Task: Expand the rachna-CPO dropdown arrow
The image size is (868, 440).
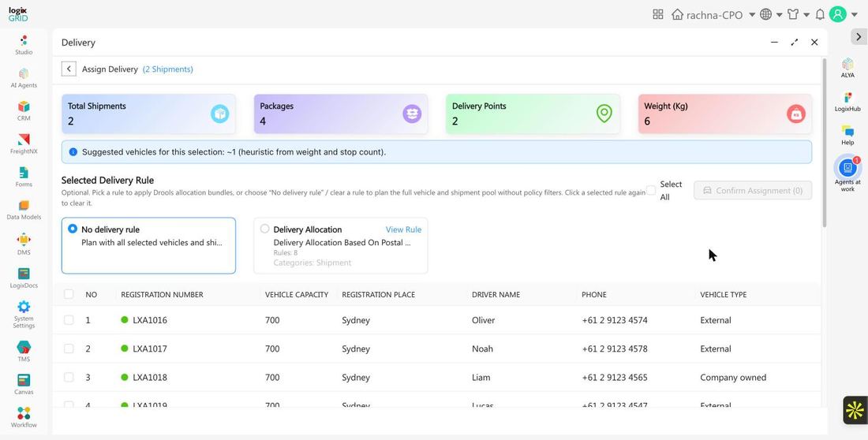Action: 752,15
